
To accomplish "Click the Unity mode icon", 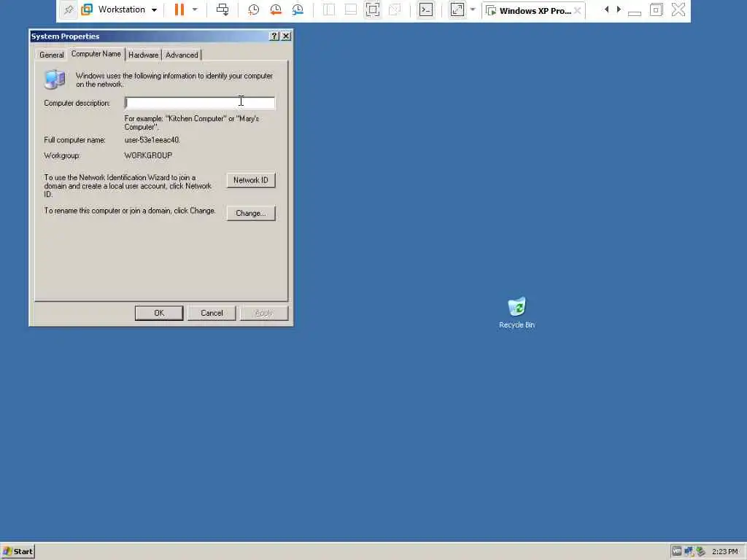I will (x=395, y=9).
